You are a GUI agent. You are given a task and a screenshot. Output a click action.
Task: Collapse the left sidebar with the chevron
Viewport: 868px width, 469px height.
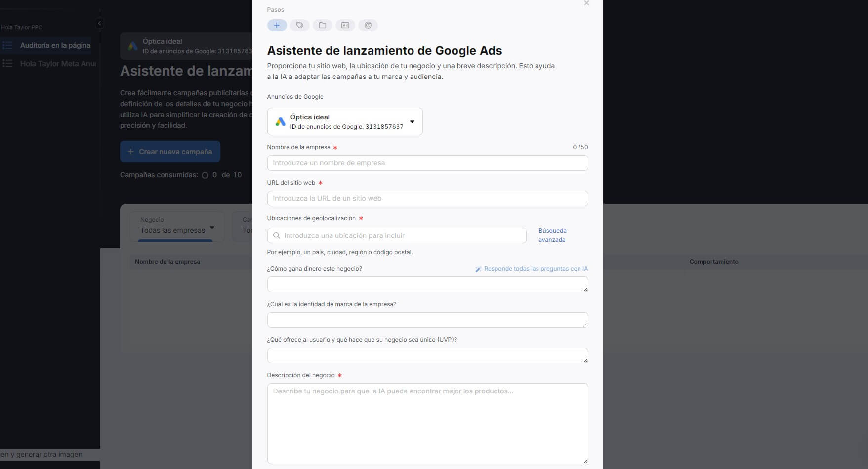click(99, 23)
